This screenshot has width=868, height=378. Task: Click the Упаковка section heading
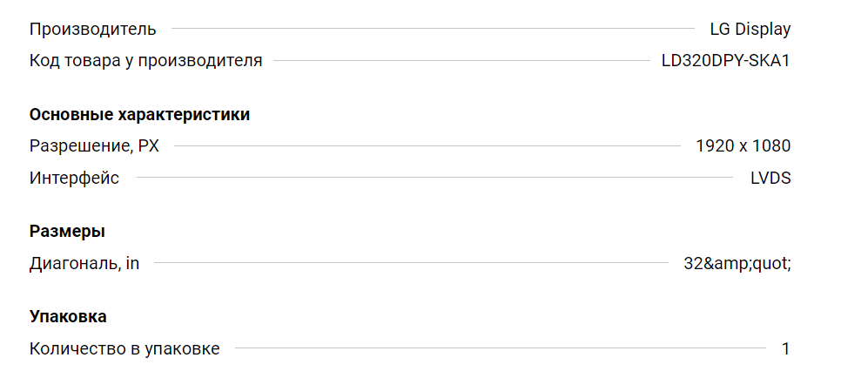click(68, 317)
